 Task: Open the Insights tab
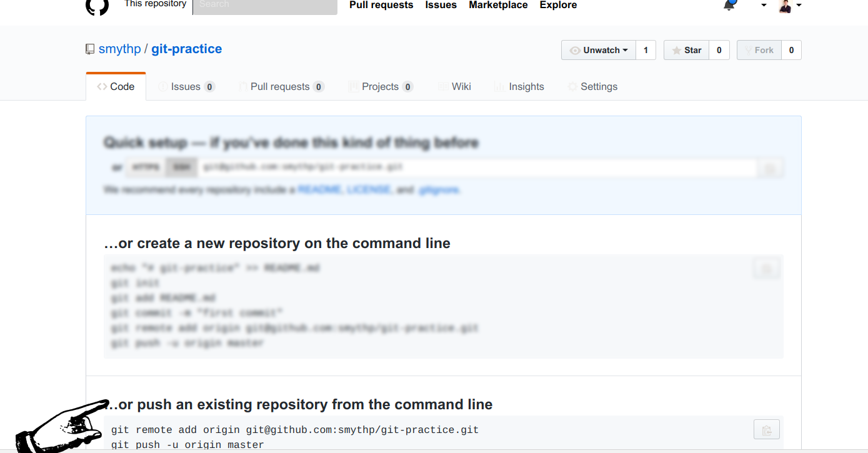tap(519, 86)
